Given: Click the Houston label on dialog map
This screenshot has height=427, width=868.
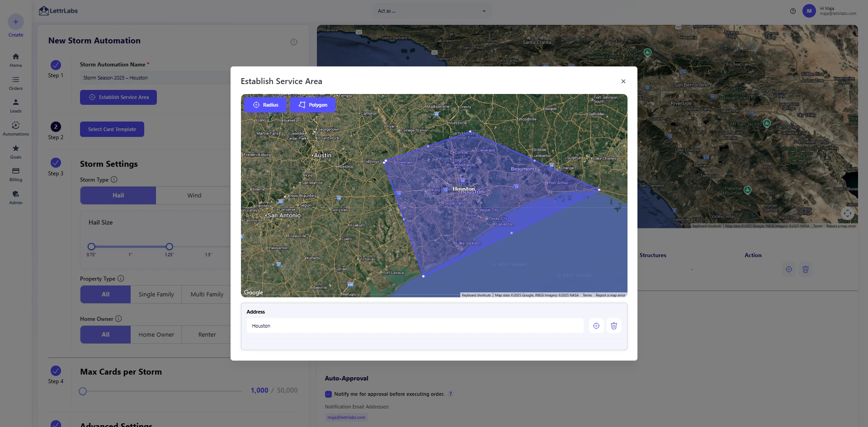Looking at the screenshot, I should [464, 189].
